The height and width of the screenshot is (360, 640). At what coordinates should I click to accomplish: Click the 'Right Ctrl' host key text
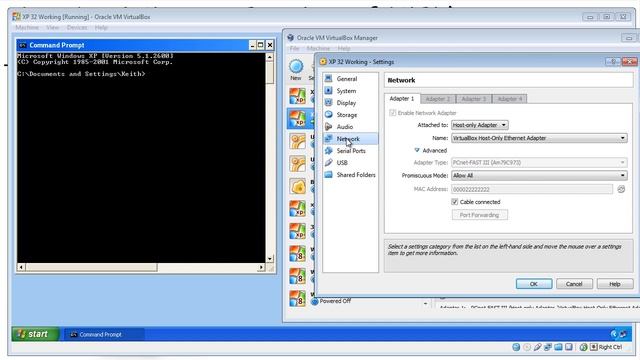(x=610, y=347)
